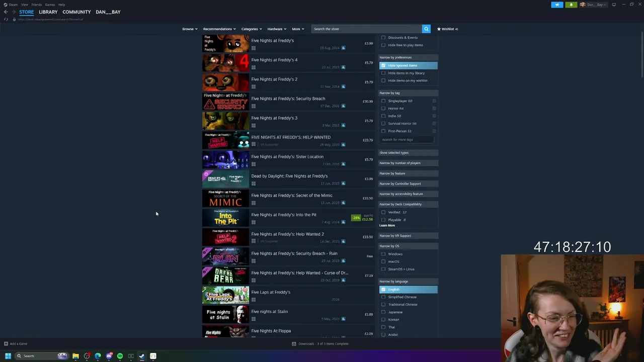Click Add a Game text
The image size is (644, 362).
pos(19,344)
